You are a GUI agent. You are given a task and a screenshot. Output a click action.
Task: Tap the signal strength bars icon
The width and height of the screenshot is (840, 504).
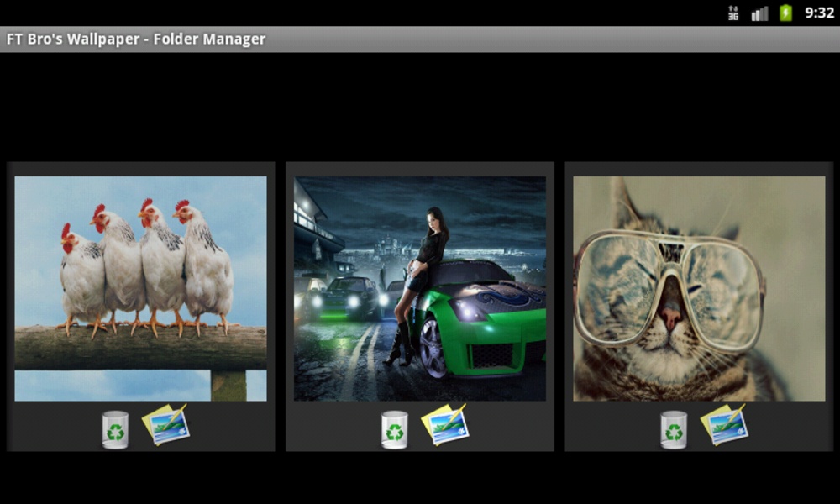click(x=759, y=13)
